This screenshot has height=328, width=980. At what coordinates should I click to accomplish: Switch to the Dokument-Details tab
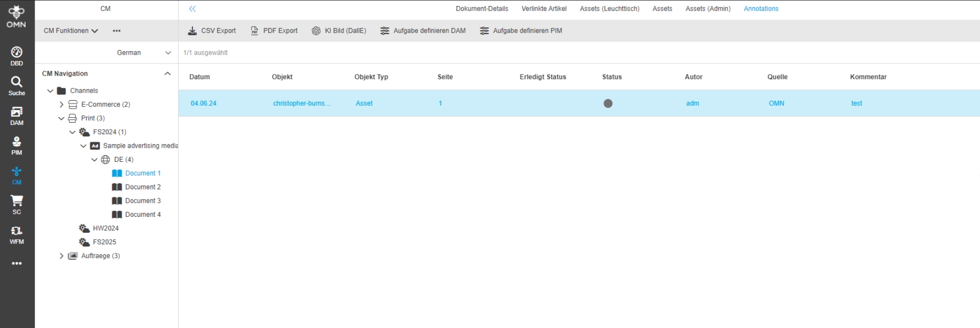(x=482, y=9)
